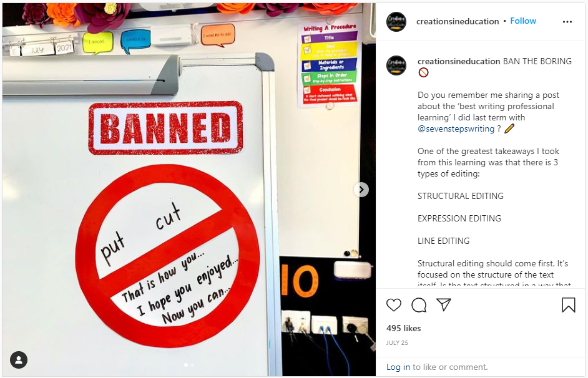The image size is (588, 378).
Task: Open the @sevenstepswriting mention link
Action: (x=456, y=129)
